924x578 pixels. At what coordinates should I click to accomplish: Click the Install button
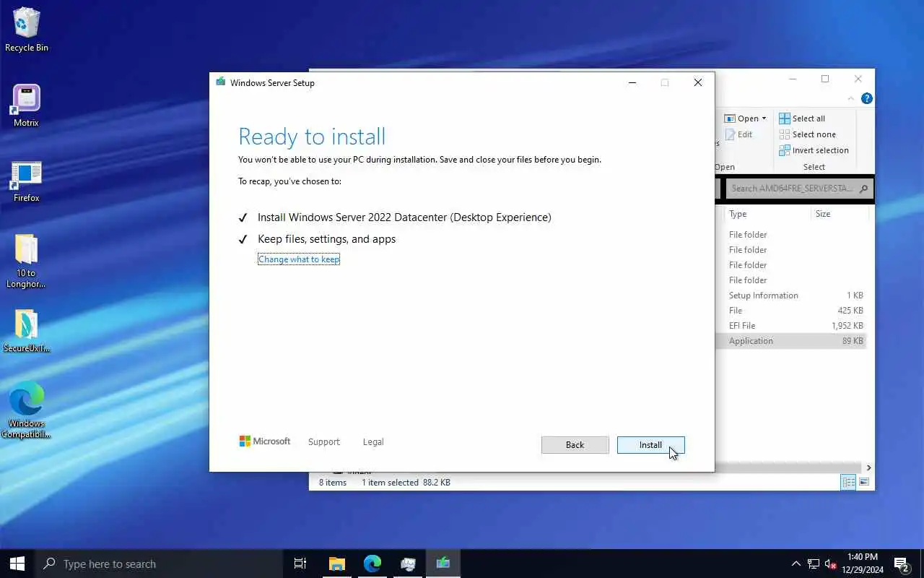tap(650, 445)
